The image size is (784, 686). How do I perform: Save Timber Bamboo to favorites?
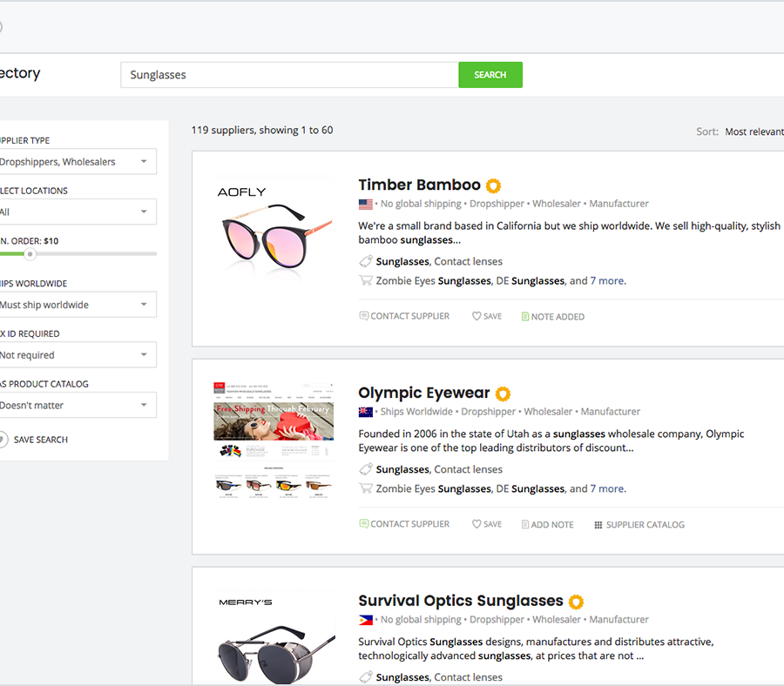click(487, 316)
